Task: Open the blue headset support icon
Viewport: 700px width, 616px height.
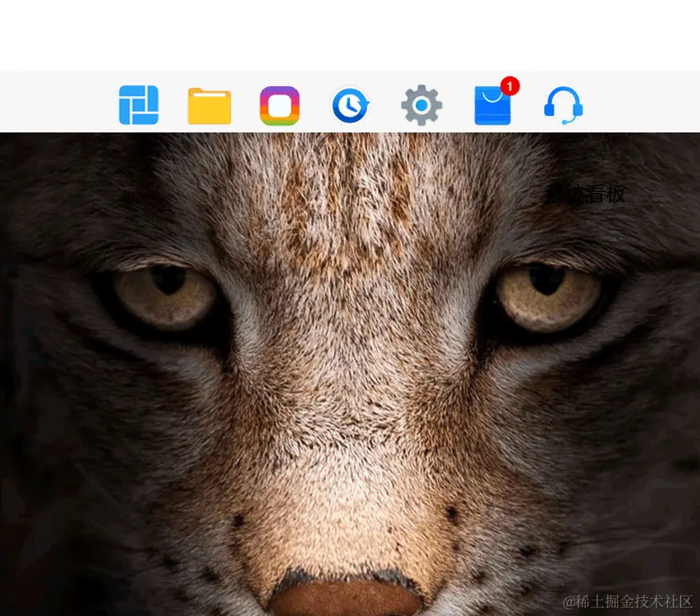Action: 564,105
